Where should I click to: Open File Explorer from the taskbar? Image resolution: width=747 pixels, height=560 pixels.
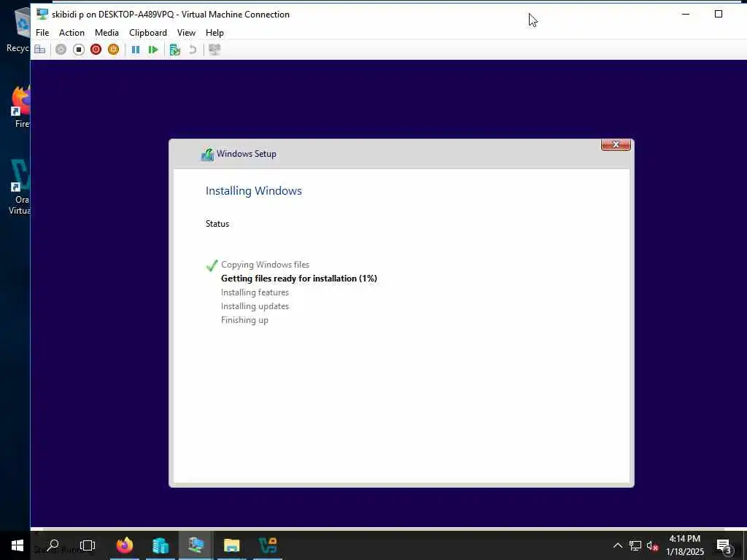[x=231, y=545]
